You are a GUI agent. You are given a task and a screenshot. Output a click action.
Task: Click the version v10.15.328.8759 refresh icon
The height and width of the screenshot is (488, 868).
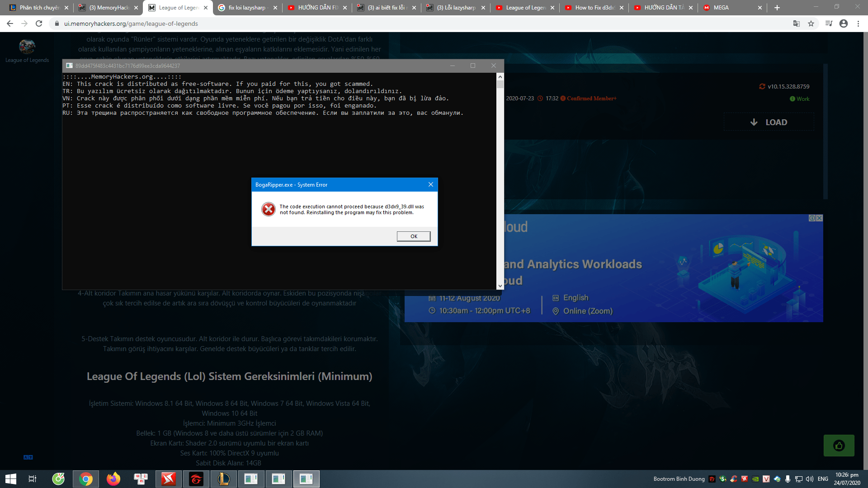(762, 87)
